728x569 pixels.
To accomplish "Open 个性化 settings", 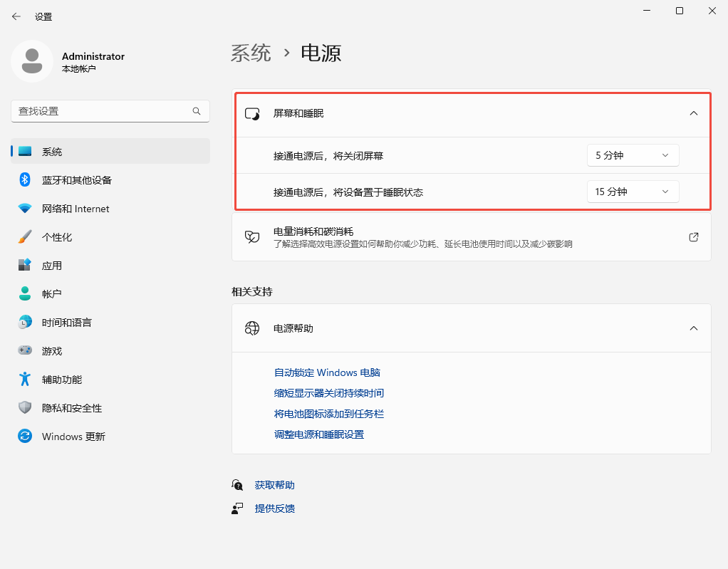I will (110, 236).
